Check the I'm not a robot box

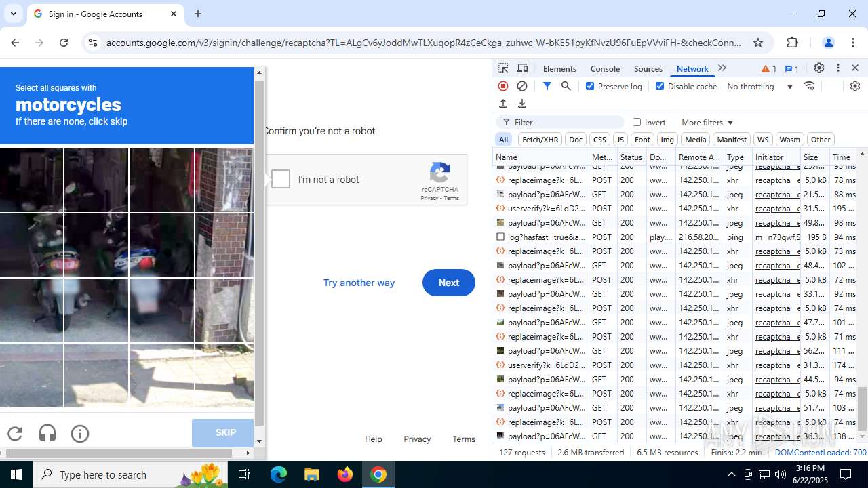click(x=281, y=180)
